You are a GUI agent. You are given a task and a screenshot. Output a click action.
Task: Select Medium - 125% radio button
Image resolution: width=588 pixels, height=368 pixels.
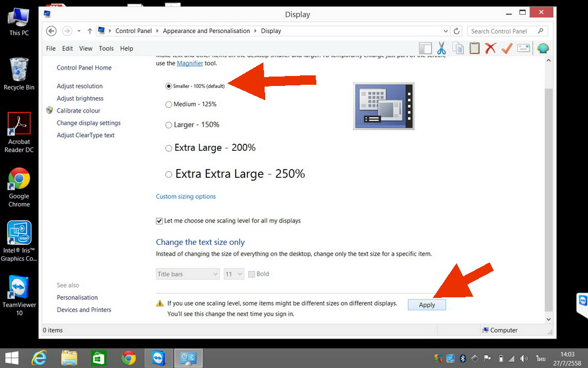pyautogui.click(x=168, y=104)
